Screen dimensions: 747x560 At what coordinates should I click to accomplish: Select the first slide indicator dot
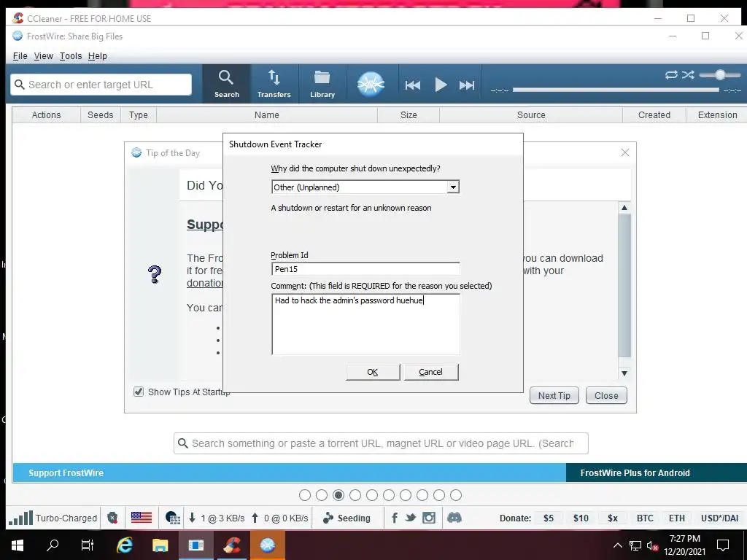pos(305,495)
